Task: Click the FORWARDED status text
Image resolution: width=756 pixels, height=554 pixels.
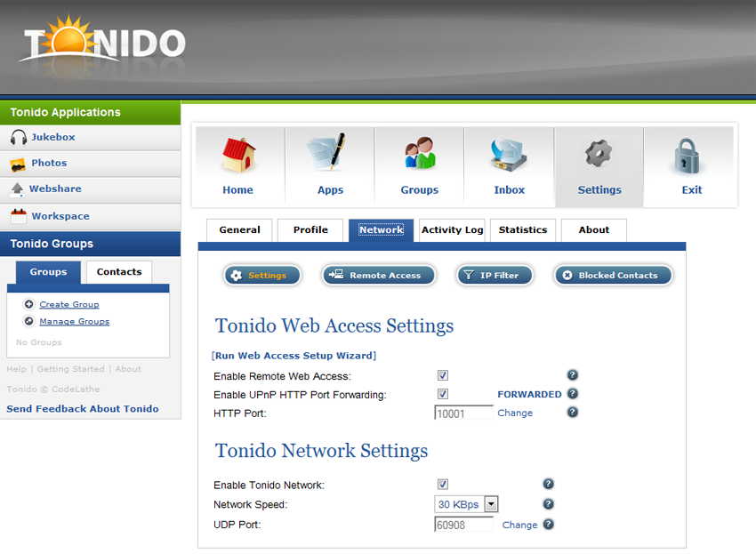Action: point(529,394)
